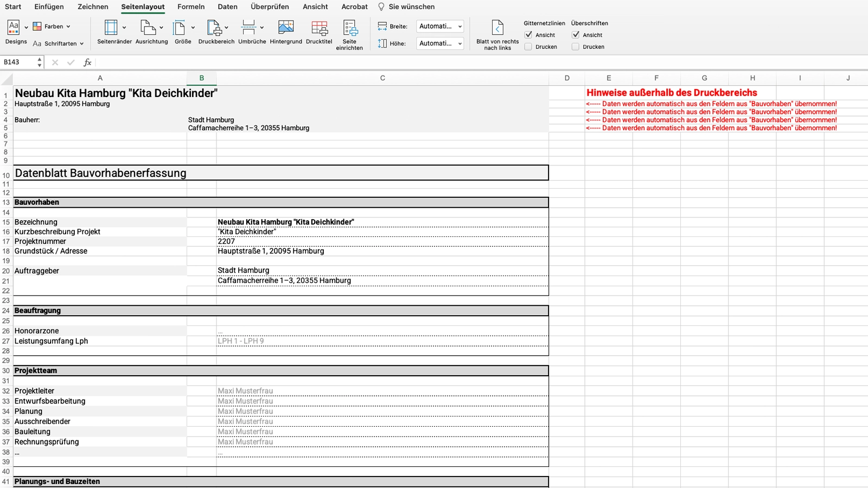Click the name box stepper arrows
The image size is (868, 488).
39,62
